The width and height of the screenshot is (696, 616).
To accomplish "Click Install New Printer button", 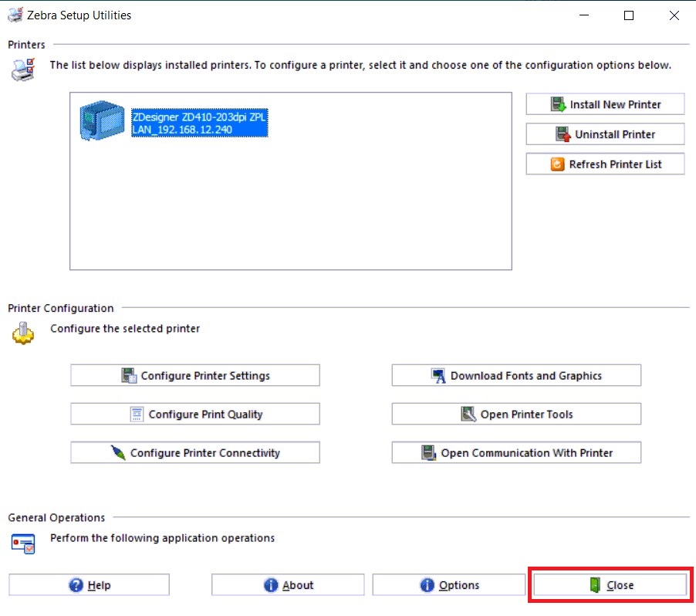I will 605,104.
